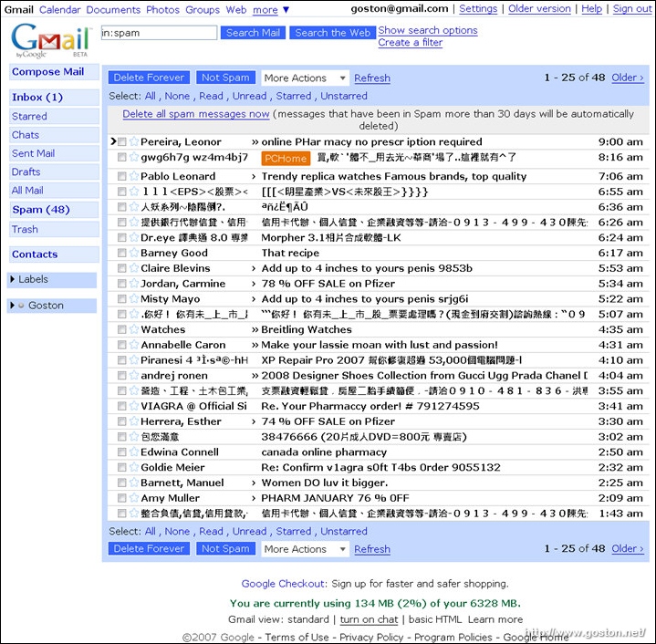Star the Barnett, Manuel message
This screenshot has height=644, width=656.
134,483
